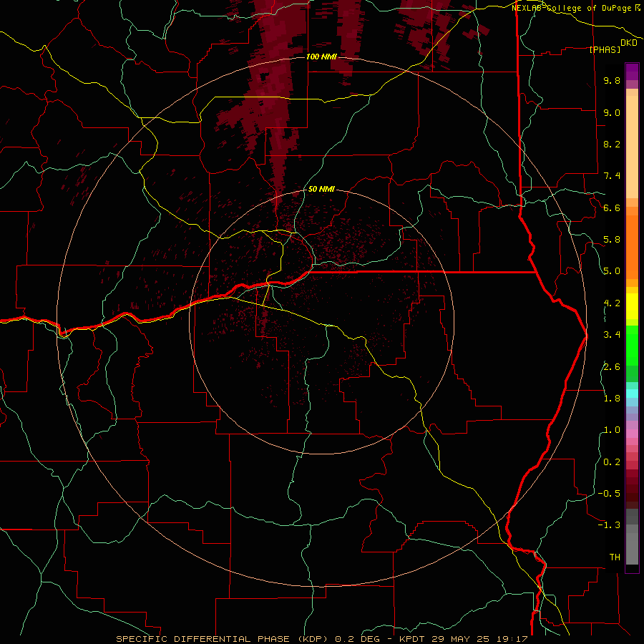The height and width of the screenshot is (644, 644).
Task: Click the DKD label above the legend
Action: [x=629, y=42]
